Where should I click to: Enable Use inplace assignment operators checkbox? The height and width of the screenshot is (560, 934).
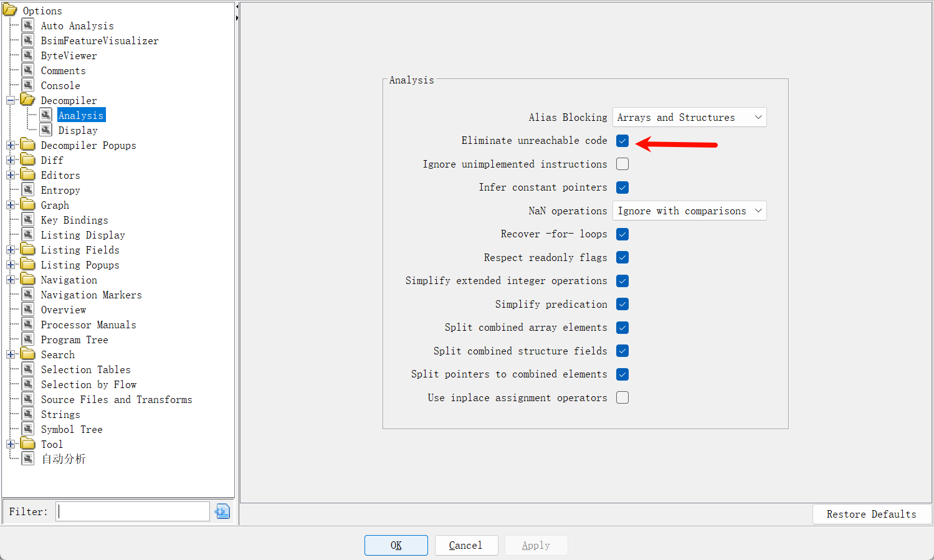(x=622, y=397)
